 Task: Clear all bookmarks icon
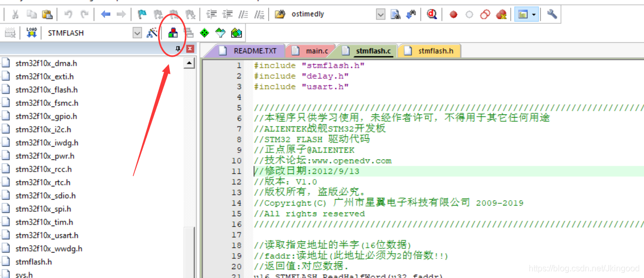pyautogui.click(x=191, y=14)
